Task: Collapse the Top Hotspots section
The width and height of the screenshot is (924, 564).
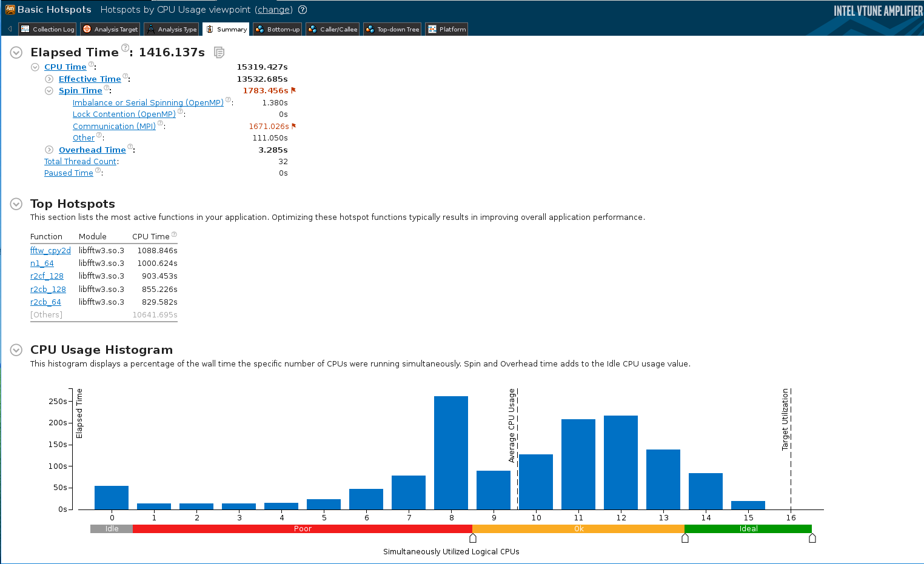Action: tap(16, 204)
